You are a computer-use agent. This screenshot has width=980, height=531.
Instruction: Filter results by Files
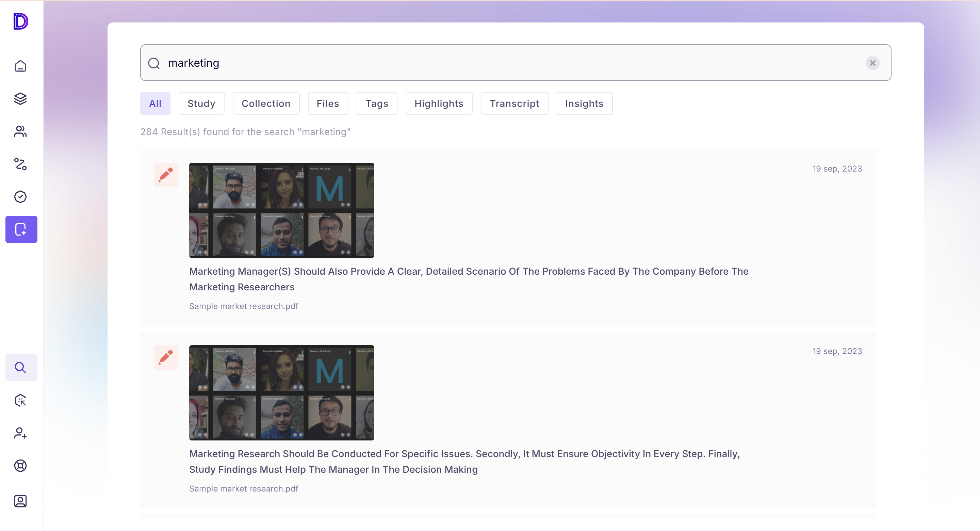(x=328, y=103)
